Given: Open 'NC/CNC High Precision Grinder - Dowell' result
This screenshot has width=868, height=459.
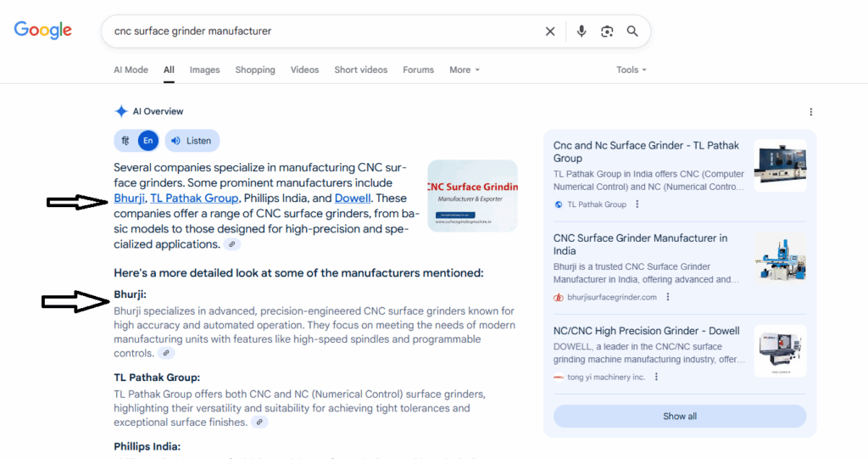Looking at the screenshot, I should click(647, 331).
